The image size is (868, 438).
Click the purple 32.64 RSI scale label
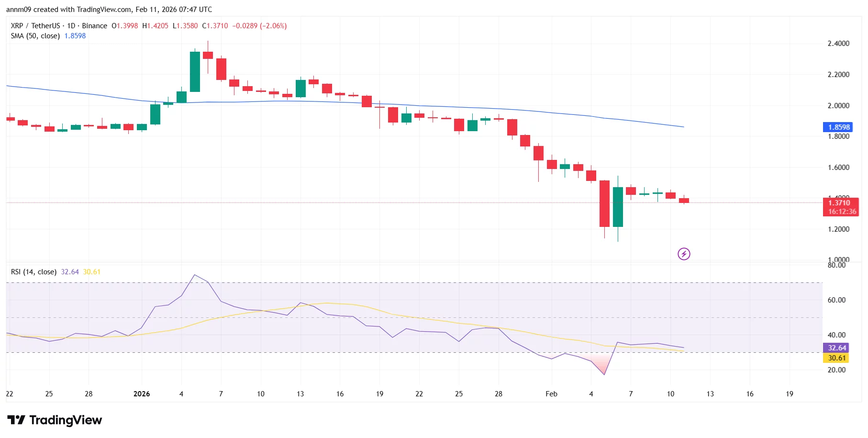(x=835, y=348)
